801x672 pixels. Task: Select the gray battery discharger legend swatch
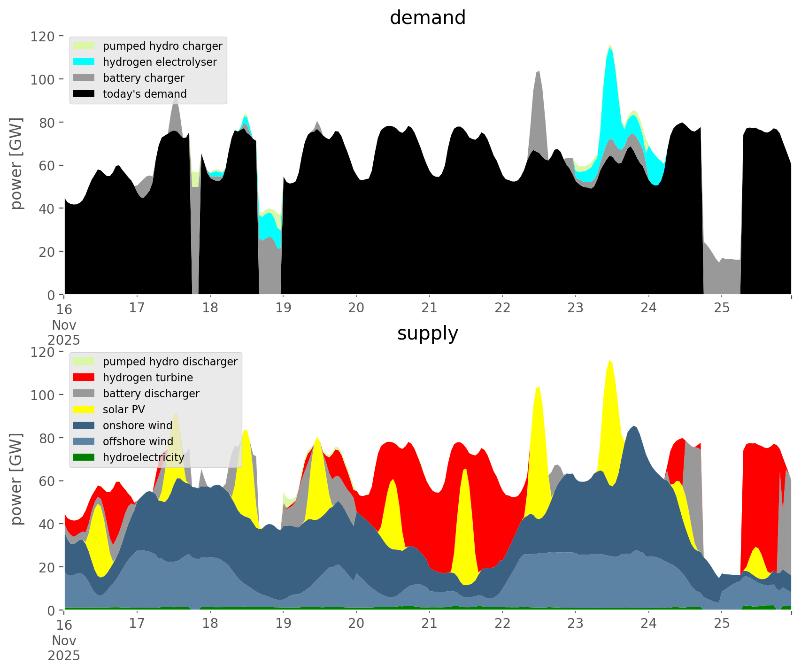(84, 394)
